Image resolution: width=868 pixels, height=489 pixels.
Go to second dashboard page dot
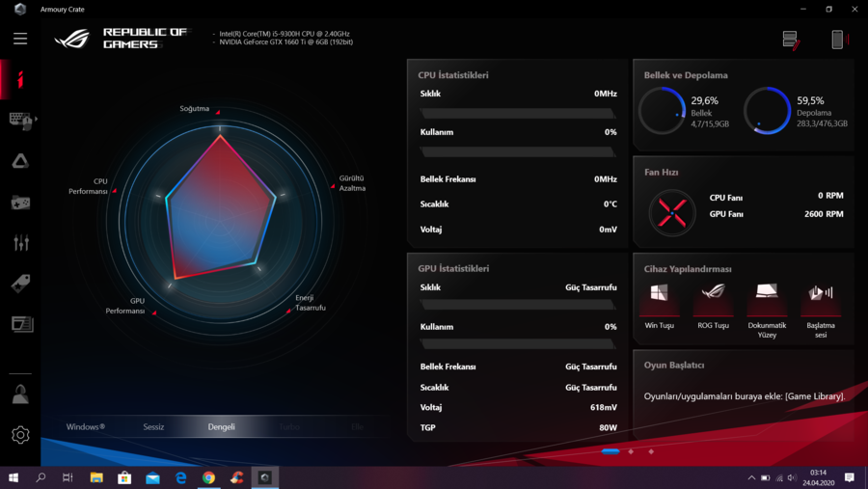click(631, 451)
